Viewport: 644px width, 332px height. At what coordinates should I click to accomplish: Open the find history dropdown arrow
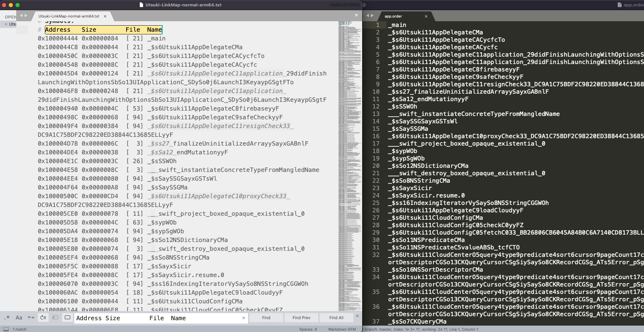click(x=244, y=318)
